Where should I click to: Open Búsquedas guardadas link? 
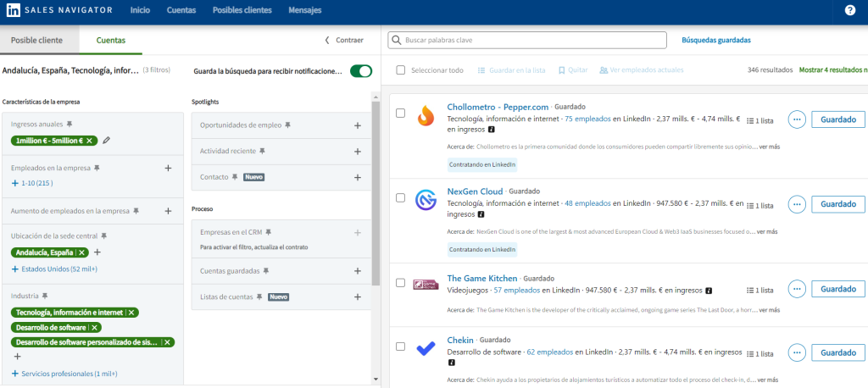click(x=715, y=40)
